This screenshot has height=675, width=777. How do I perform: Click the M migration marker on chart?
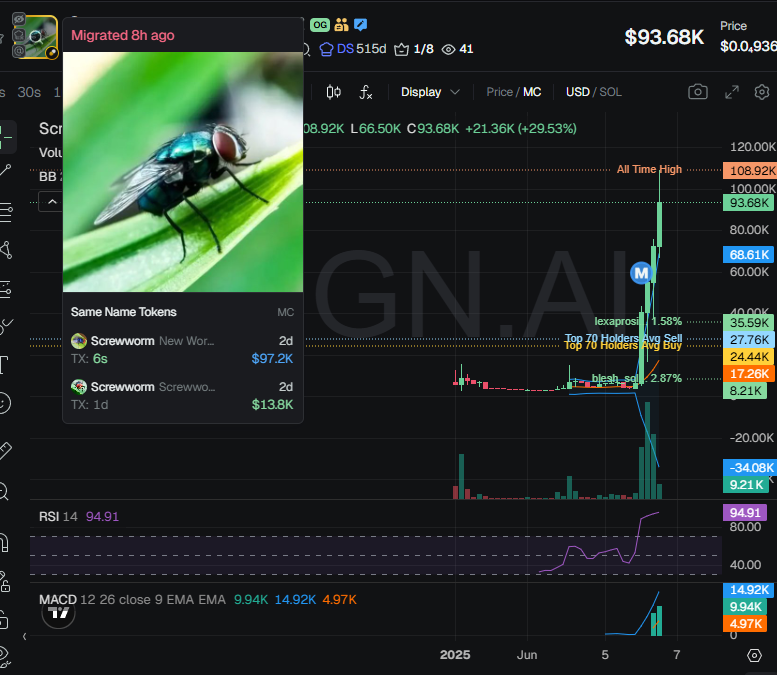point(641,273)
